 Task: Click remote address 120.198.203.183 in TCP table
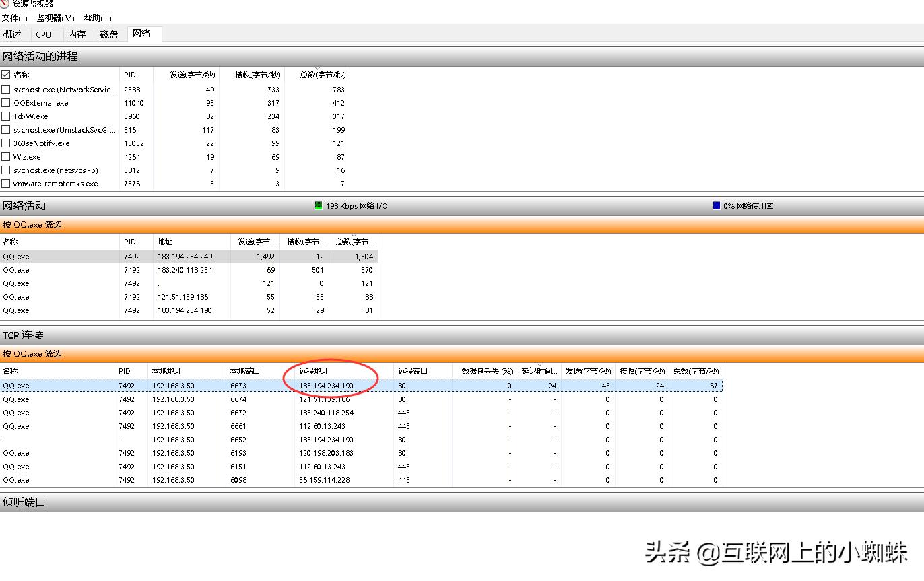(x=327, y=453)
